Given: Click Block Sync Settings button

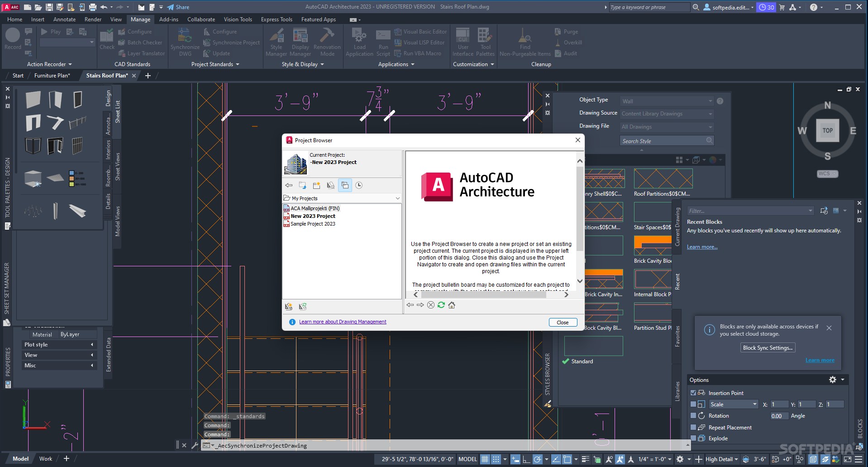Looking at the screenshot, I should point(768,347).
